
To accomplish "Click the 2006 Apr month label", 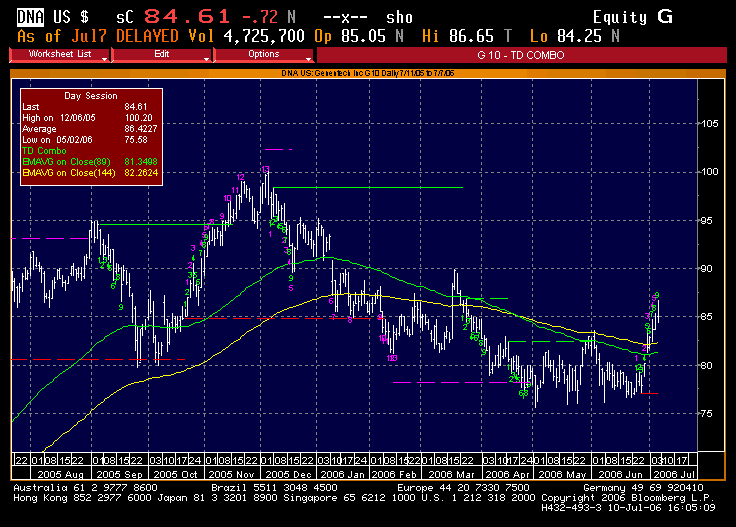I will (507, 474).
